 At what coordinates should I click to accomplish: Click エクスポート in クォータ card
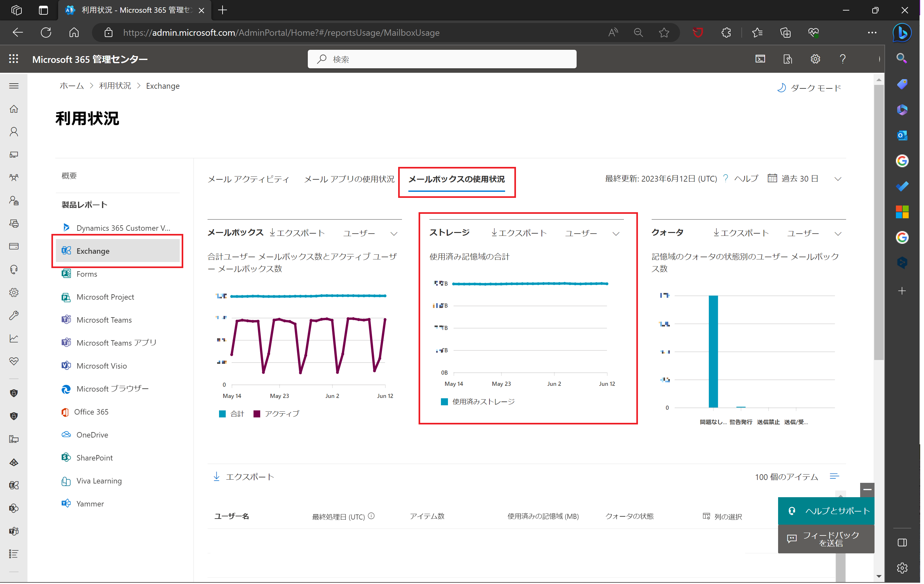[x=741, y=233]
